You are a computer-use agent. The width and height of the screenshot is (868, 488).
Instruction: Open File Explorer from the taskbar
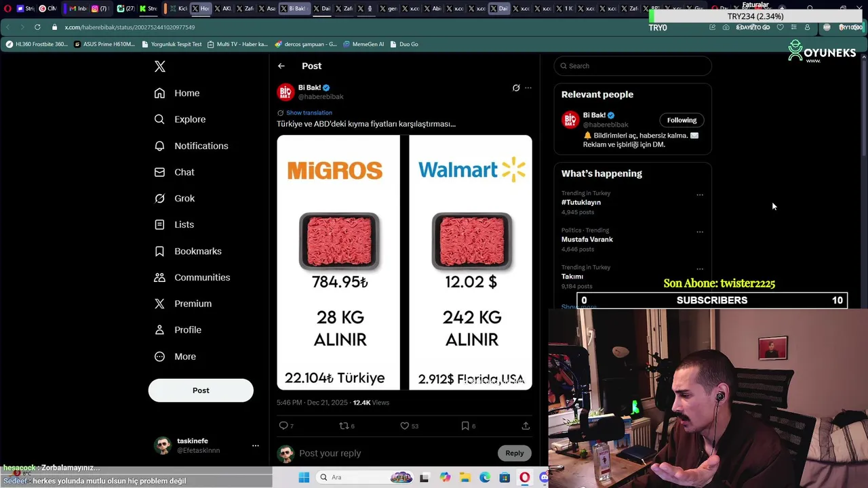(x=465, y=477)
